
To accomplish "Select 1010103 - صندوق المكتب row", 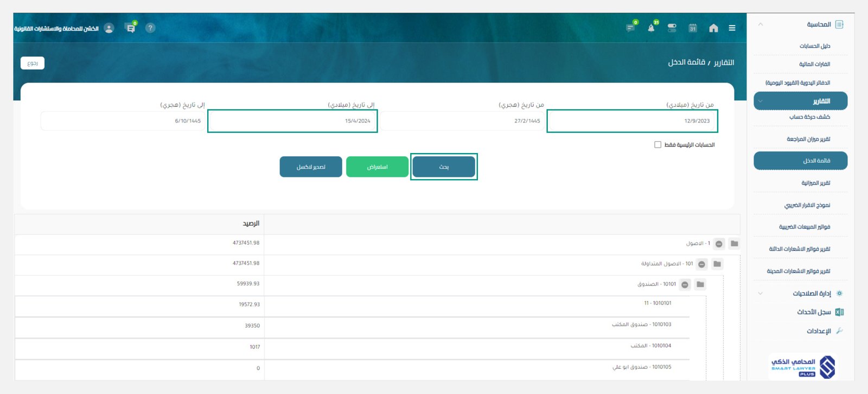I will [641, 325].
